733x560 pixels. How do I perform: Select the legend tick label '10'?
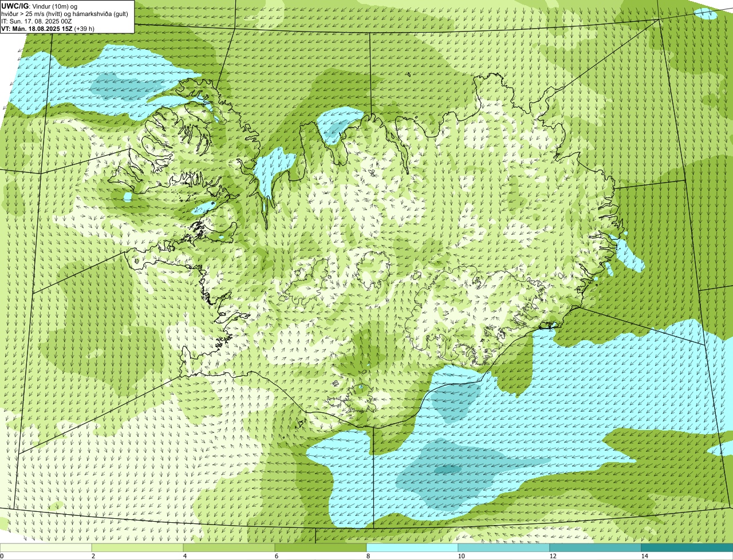pos(461,556)
